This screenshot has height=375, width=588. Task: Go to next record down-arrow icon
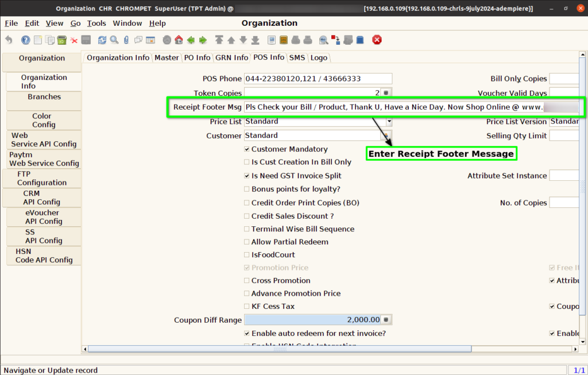pyautogui.click(x=243, y=40)
